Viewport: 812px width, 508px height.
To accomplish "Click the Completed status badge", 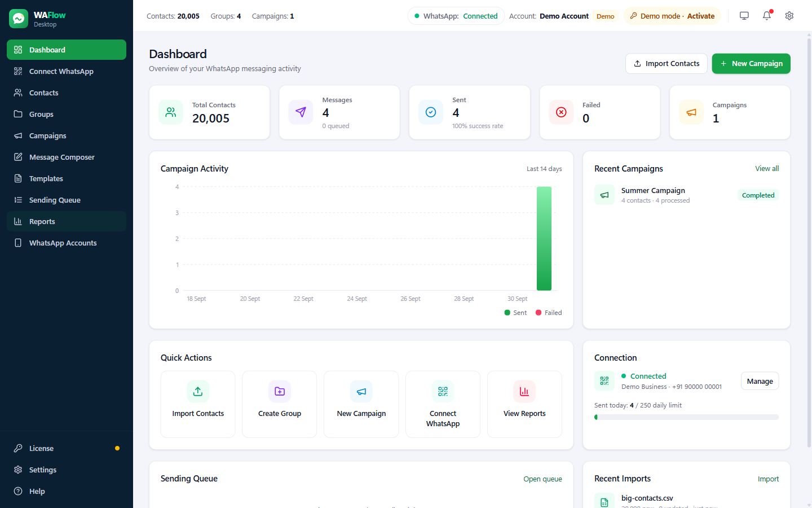I will 758,195.
